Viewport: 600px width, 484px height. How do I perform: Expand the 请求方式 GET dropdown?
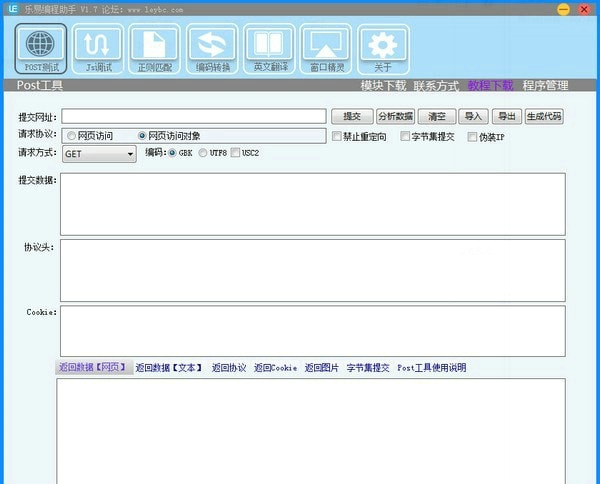[130, 154]
